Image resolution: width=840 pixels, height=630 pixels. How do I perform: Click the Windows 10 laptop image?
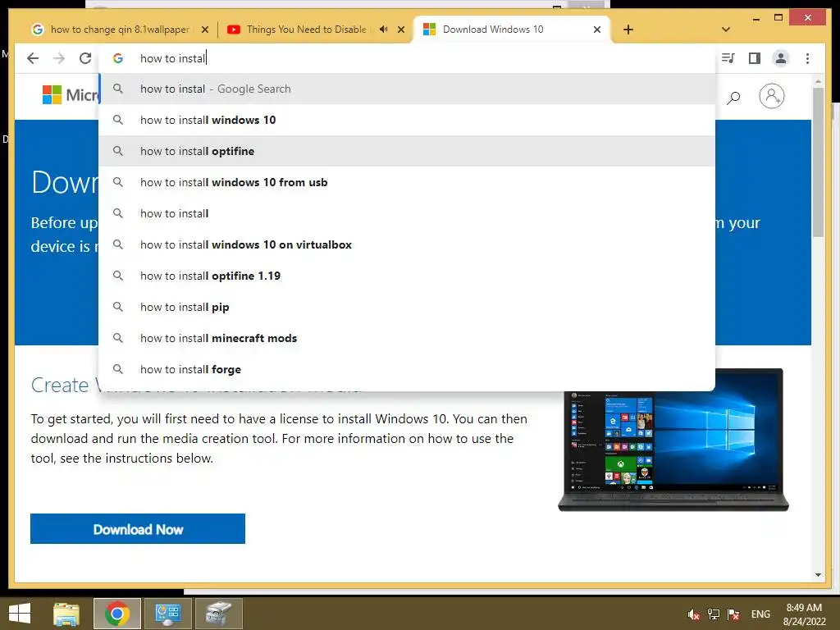[x=673, y=440]
